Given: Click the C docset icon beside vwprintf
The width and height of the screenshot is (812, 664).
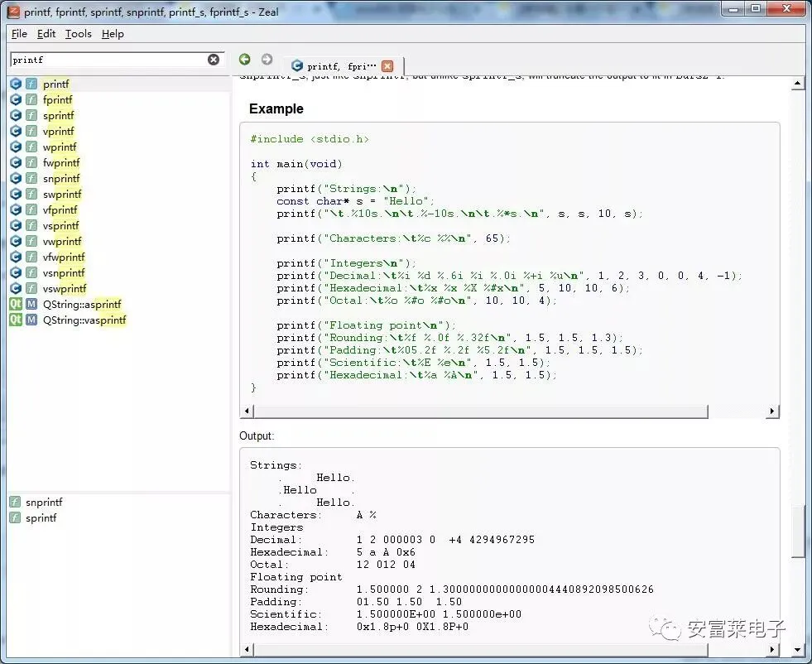Looking at the screenshot, I should (16, 241).
